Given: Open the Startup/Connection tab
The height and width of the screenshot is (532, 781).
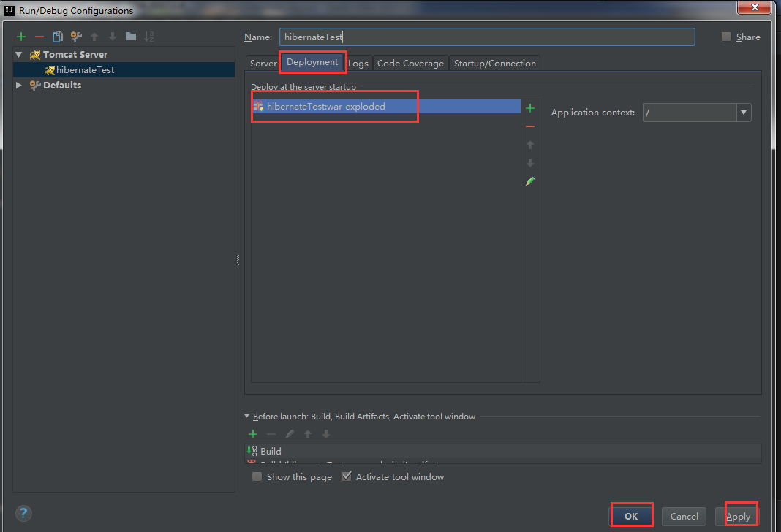Looking at the screenshot, I should 494,63.
